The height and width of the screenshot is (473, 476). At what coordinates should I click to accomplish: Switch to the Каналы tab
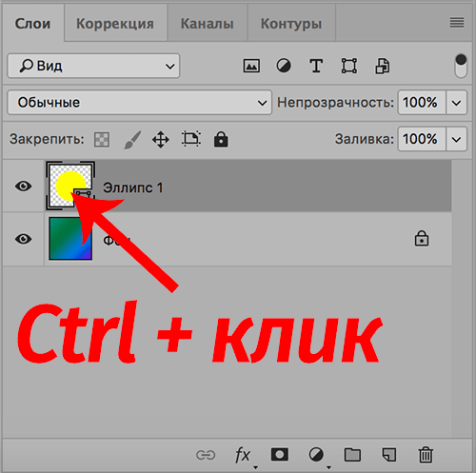pyautogui.click(x=208, y=24)
